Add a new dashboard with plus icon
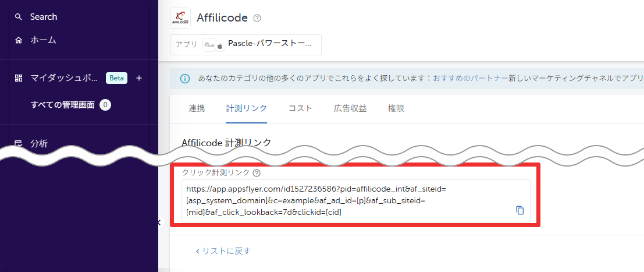Screen dimensions: 644x272 [139, 78]
